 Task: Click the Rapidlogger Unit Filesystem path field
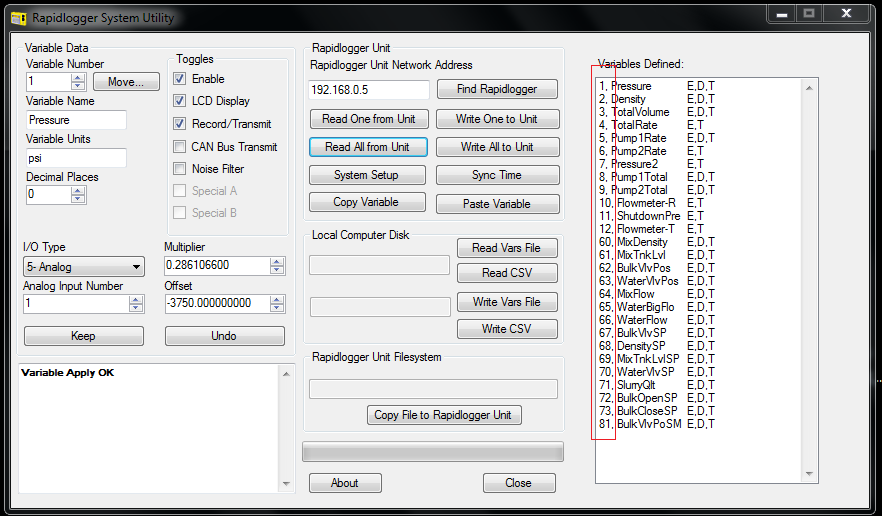433,389
